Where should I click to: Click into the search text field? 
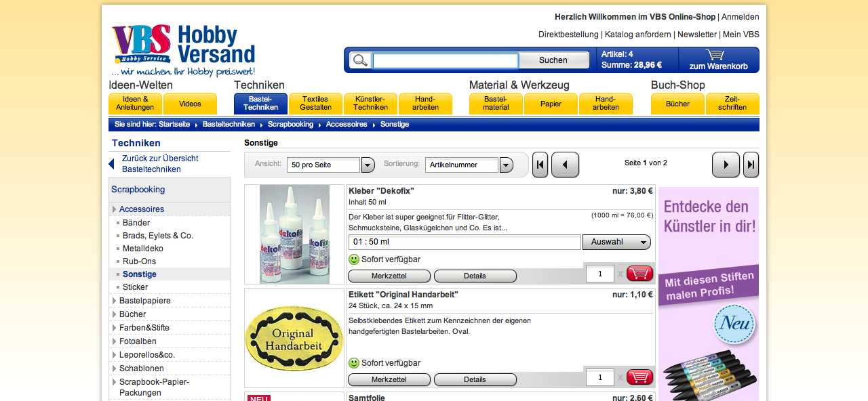point(445,61)
